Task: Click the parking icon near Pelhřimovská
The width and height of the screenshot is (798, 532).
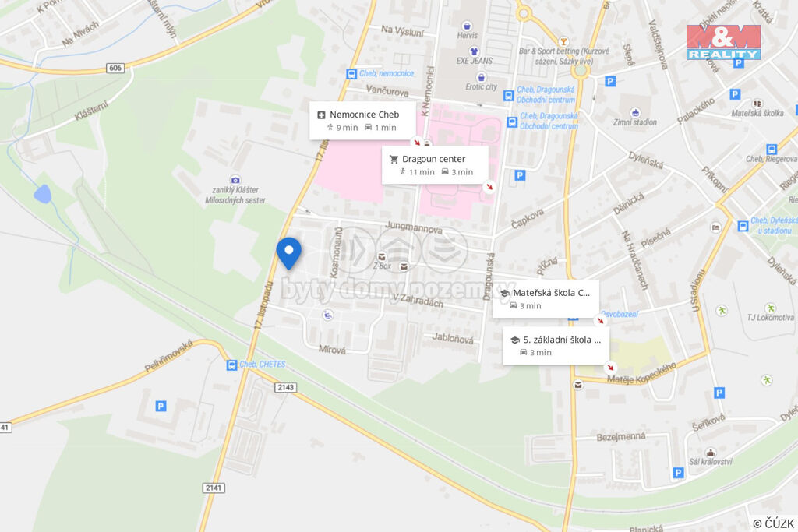Action: pos(161,406)
